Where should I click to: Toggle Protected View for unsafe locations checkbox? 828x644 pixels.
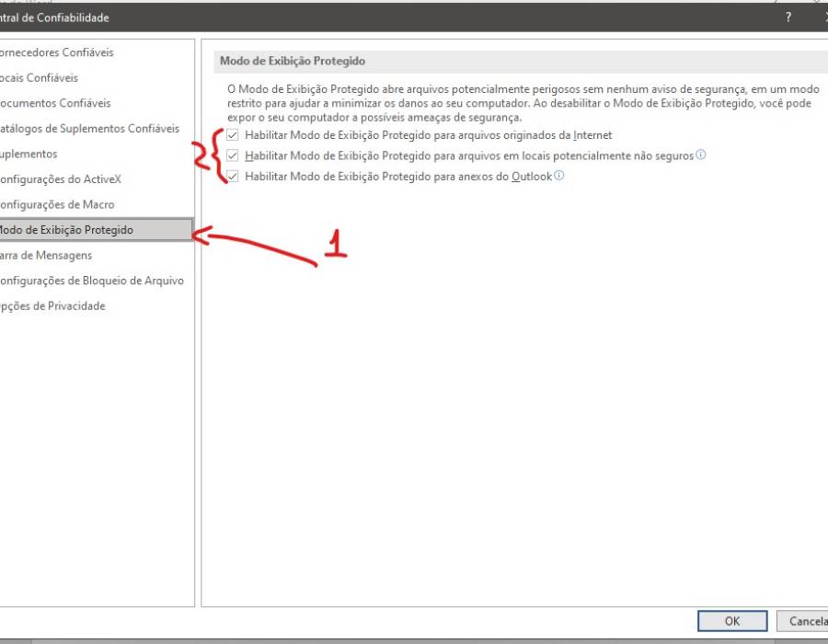[x=233, y=155]
